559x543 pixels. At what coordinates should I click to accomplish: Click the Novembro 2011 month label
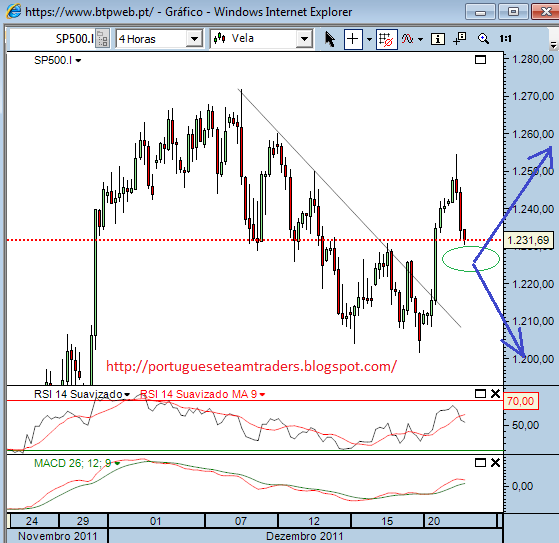tap(57, 536)
